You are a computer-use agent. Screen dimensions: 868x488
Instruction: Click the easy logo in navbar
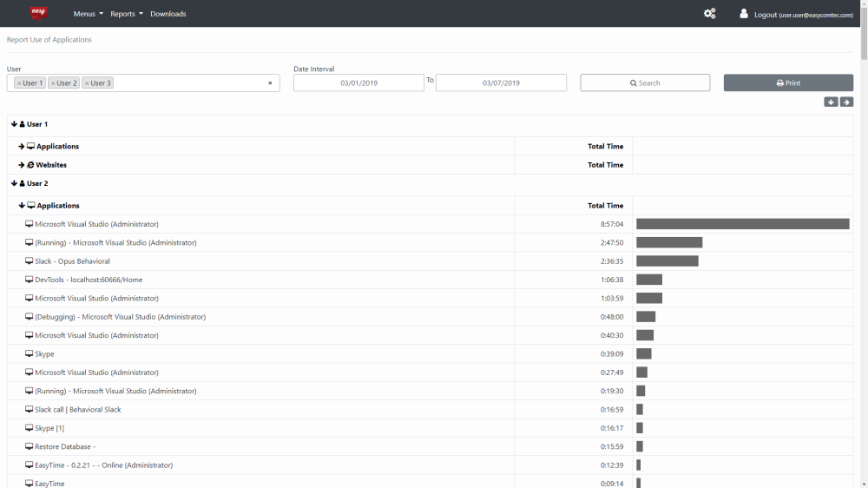[39, 13]
